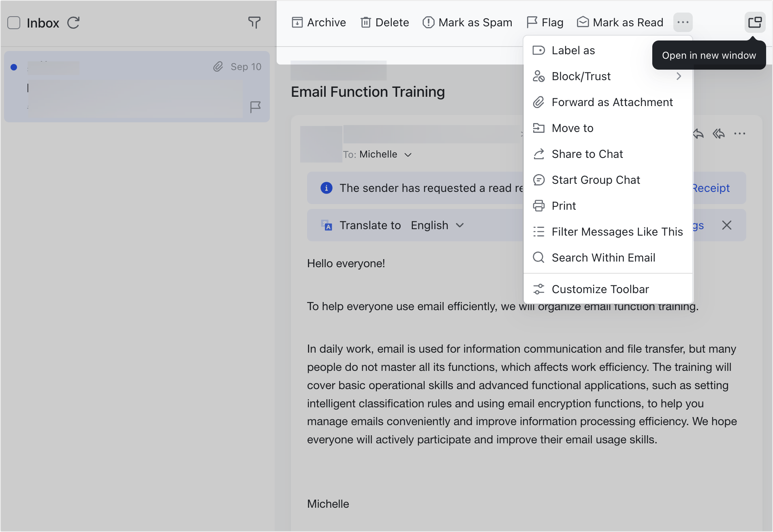Select Forward as Attachment
This screenshot has width=773, height=532.
tap(608, 102)
